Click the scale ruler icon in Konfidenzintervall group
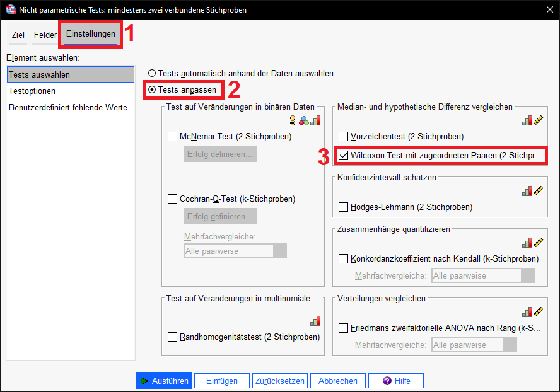560x392 pixels. 538,191
